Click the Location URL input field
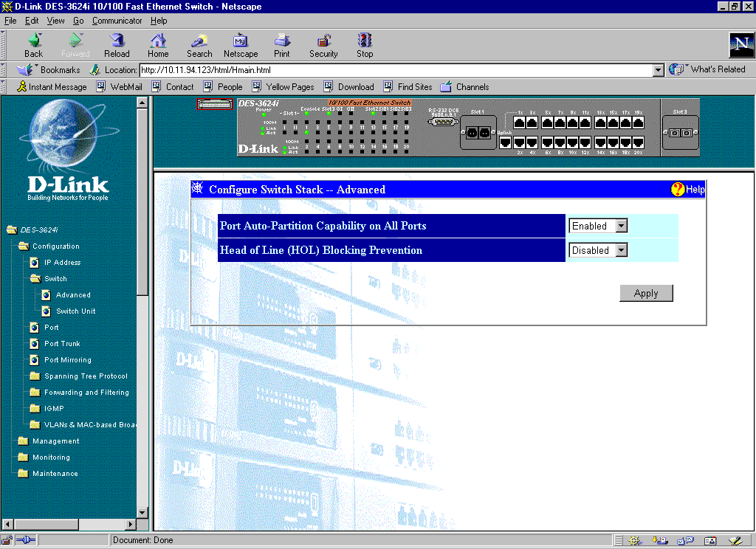 pos(395,70)
